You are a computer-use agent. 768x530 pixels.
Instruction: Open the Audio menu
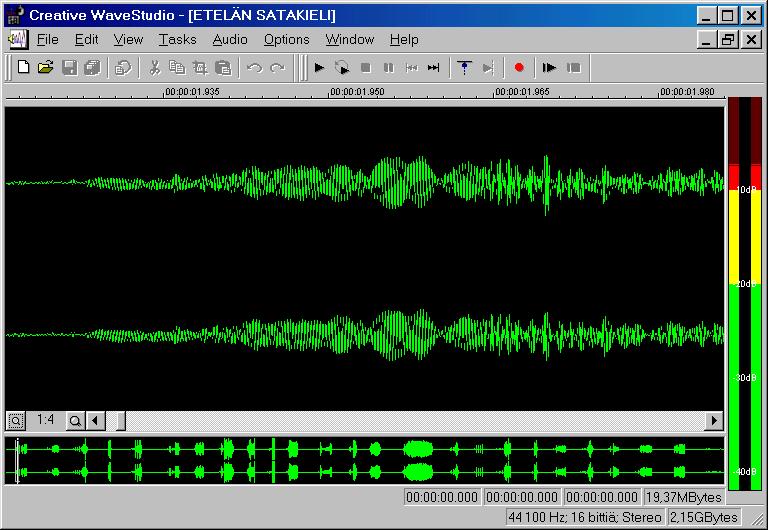tap(230, 39)
